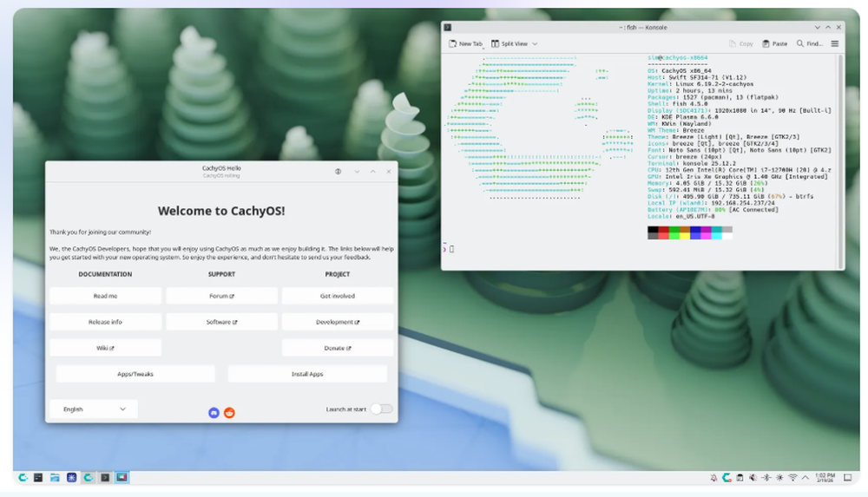Open the Donate link button
Viewport: 868px width, 497px height.
[338, 348]
